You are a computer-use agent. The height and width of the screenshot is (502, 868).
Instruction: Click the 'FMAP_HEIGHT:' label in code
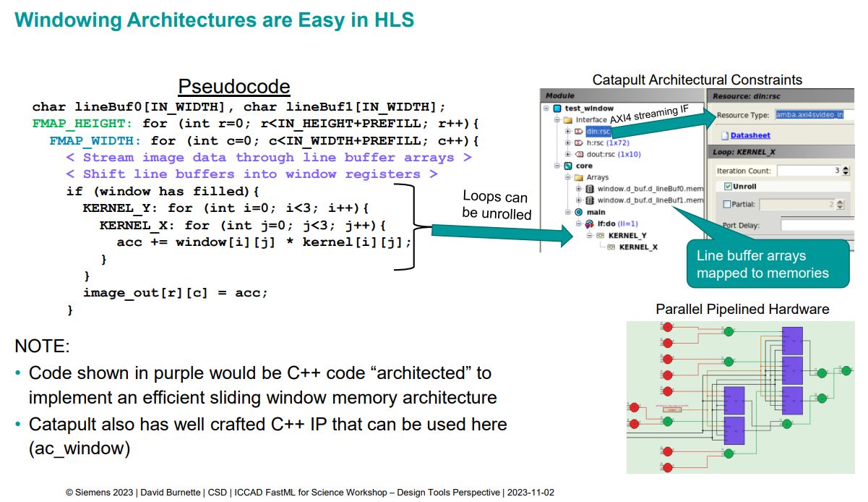(x=82, y=124)
